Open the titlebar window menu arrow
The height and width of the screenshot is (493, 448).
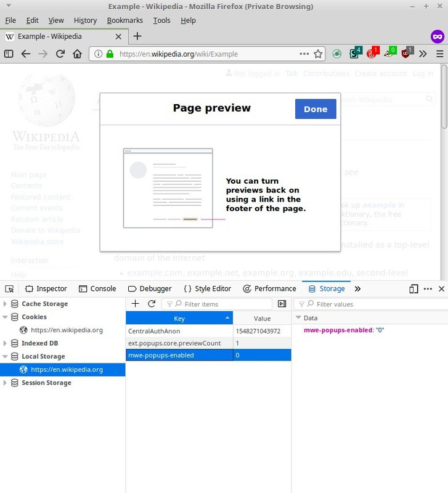tap(9, 6)
